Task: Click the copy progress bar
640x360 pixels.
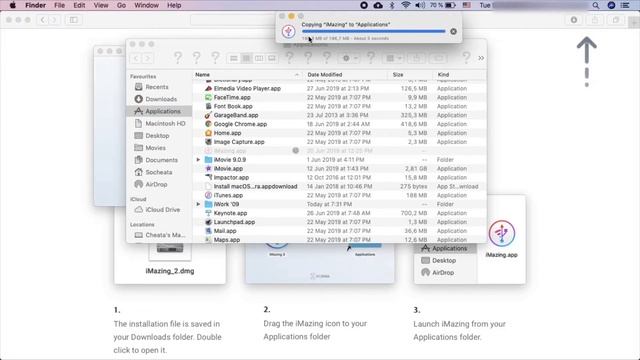Action: click(373, 31)
